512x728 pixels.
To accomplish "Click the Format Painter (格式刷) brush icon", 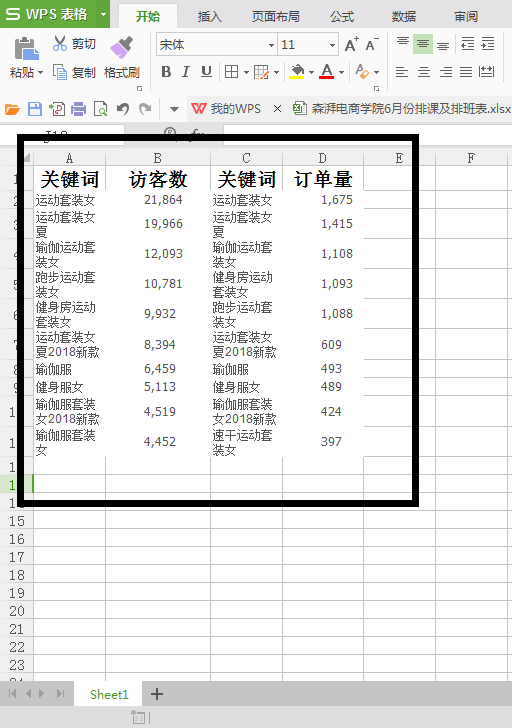I will [x=122, y=47].
